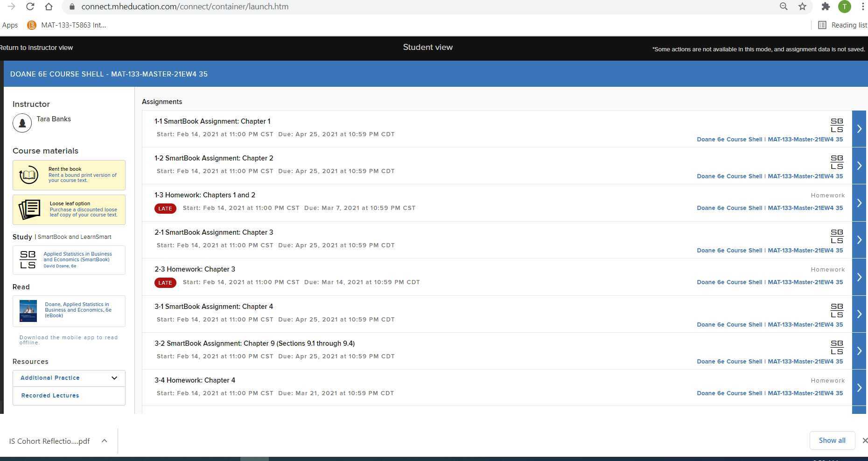868x461 pixels.
Task: Click the chevron arrow for 1-3 Homework
Action: tap(859, 203)
